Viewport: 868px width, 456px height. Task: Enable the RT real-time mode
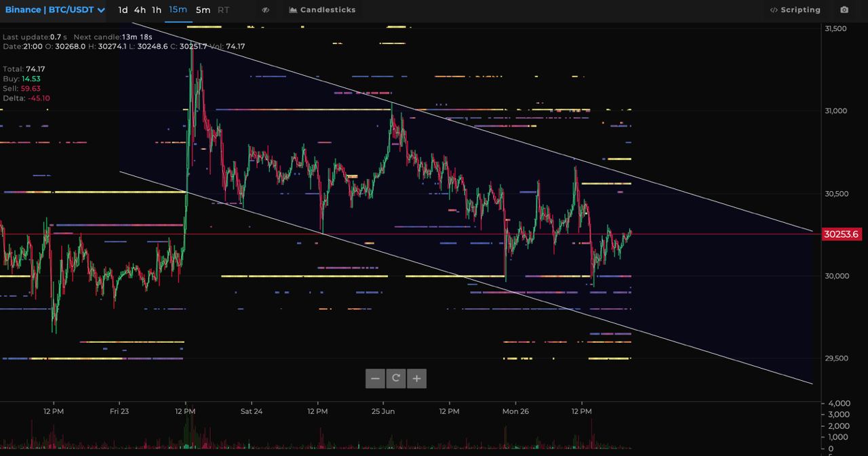[224, 9]
